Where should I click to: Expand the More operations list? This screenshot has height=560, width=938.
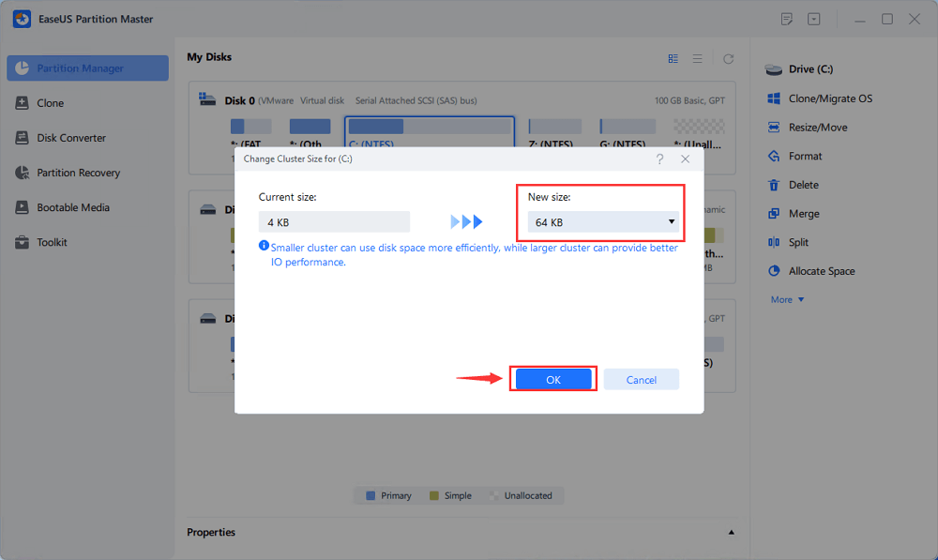click(787, 299)
